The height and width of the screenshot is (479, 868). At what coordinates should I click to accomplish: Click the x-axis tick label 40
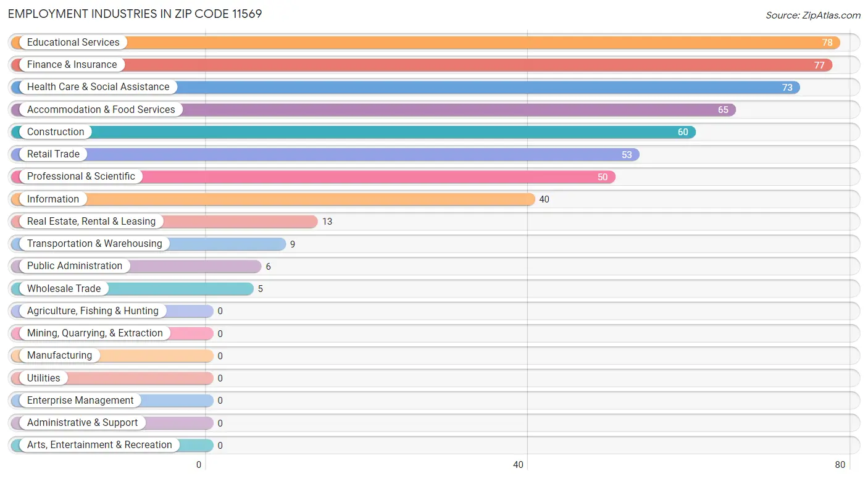pyautogui.click(x=519, y=465)
